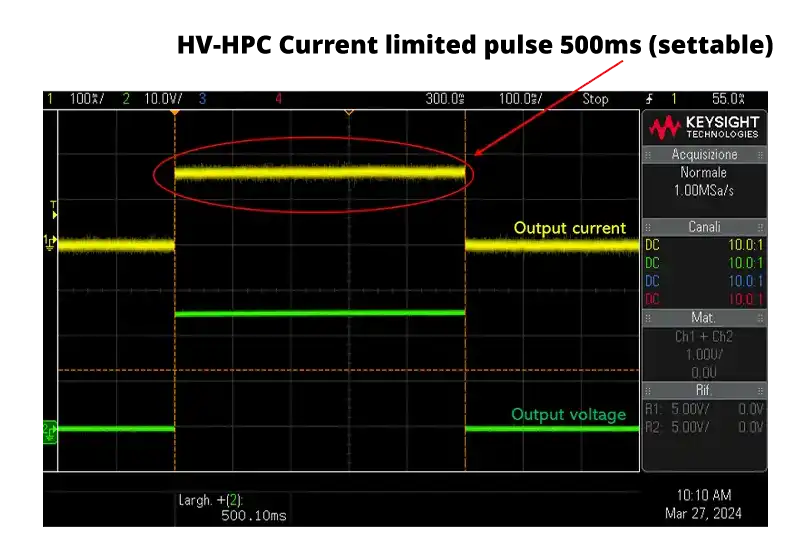
Task: Click the grip dots left of Acquisizione
Action: 648,155
